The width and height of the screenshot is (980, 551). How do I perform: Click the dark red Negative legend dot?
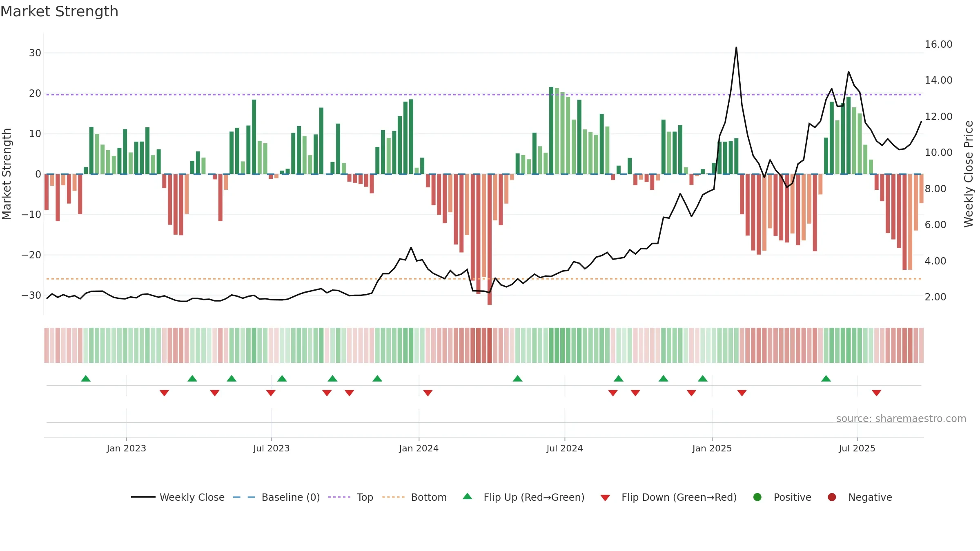tap(832, 497)
